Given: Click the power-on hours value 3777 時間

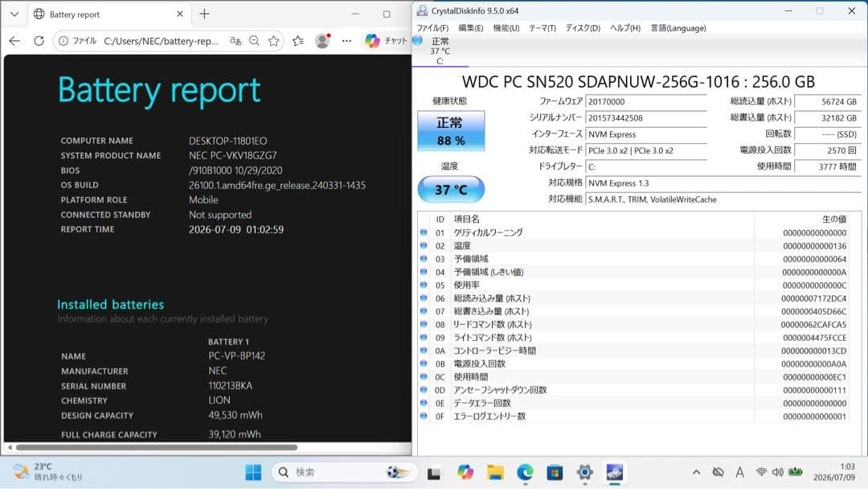Looking at the screenshot, I should 827,166.
